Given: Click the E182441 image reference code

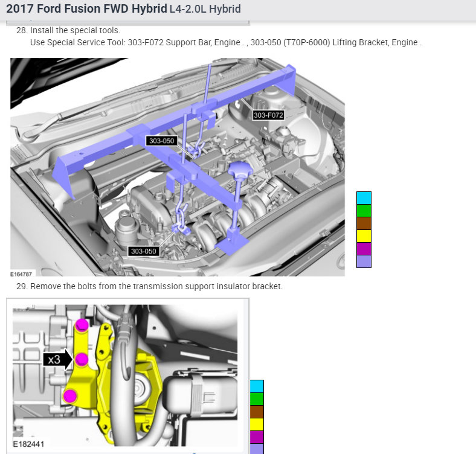Looking at the screenshot, I should (x=28, y=444).
